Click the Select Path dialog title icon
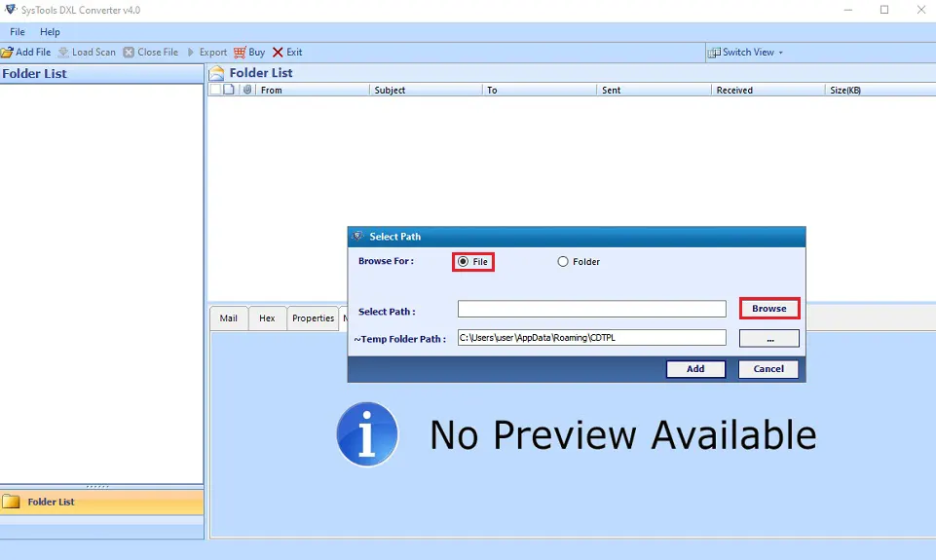The image size is (936, 560). point(357,237)
